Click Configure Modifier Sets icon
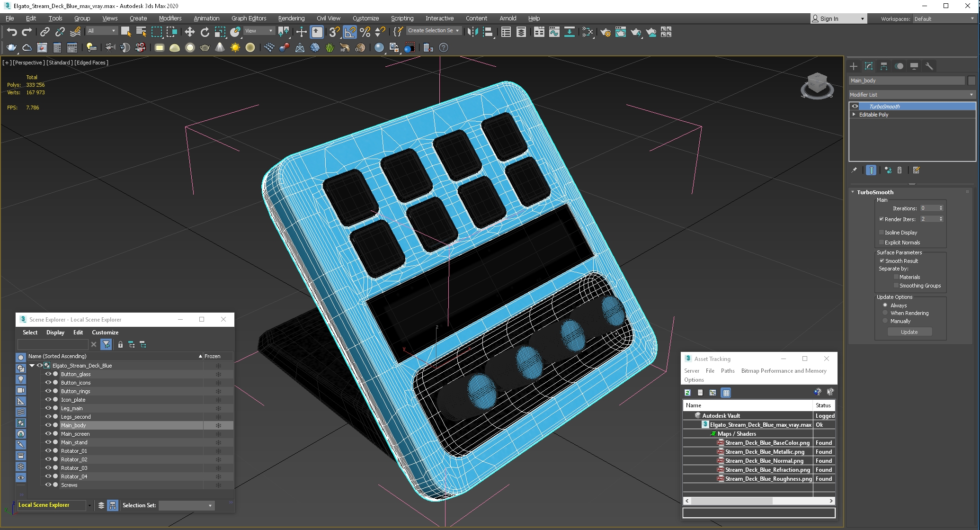The image size is (980, 530). (916, 170)
